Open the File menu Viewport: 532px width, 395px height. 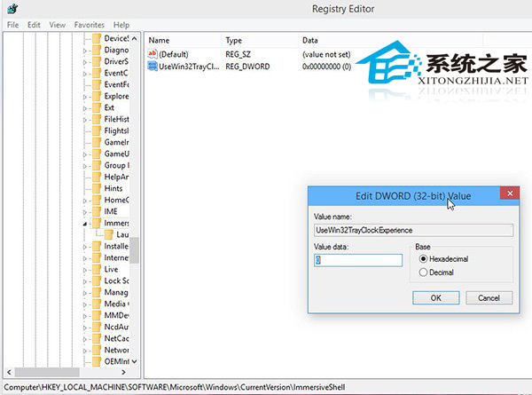click(x=13, y=25)
